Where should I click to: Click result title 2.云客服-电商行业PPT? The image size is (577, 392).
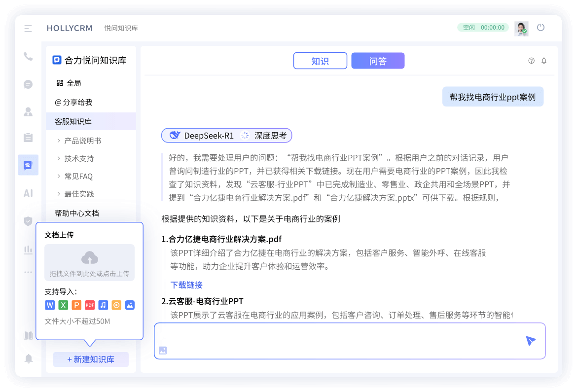202,301
